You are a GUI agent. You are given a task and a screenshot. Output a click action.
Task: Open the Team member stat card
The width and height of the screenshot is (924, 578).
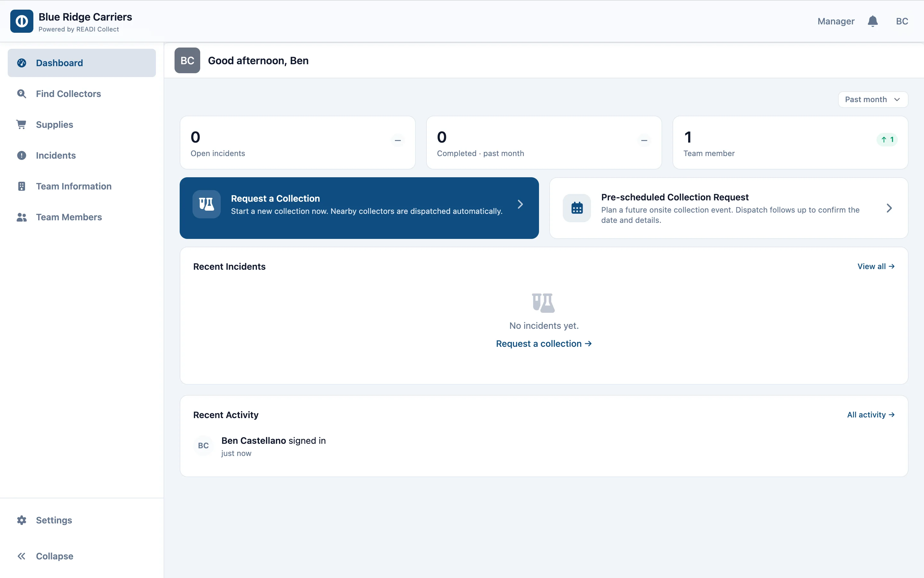point(790,143)
